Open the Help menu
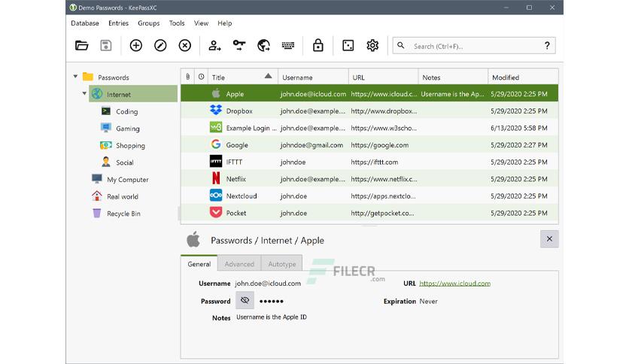The image size is (629, 364). coord(225,23)
